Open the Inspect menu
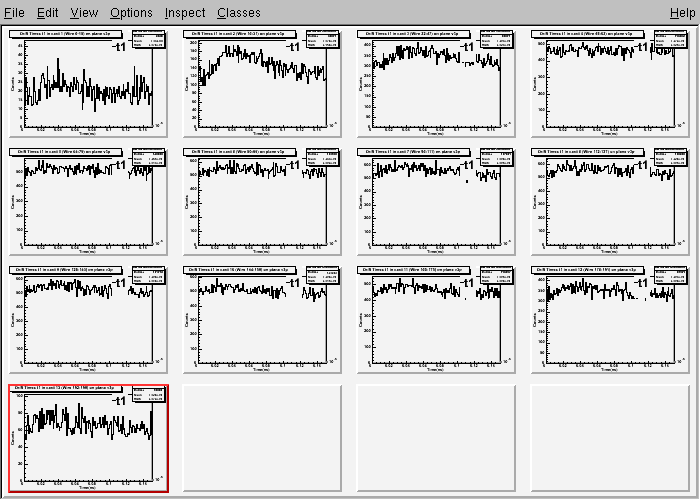Viewport: 700px width, 500px height. pyautogui.click(x=185, y=12)
